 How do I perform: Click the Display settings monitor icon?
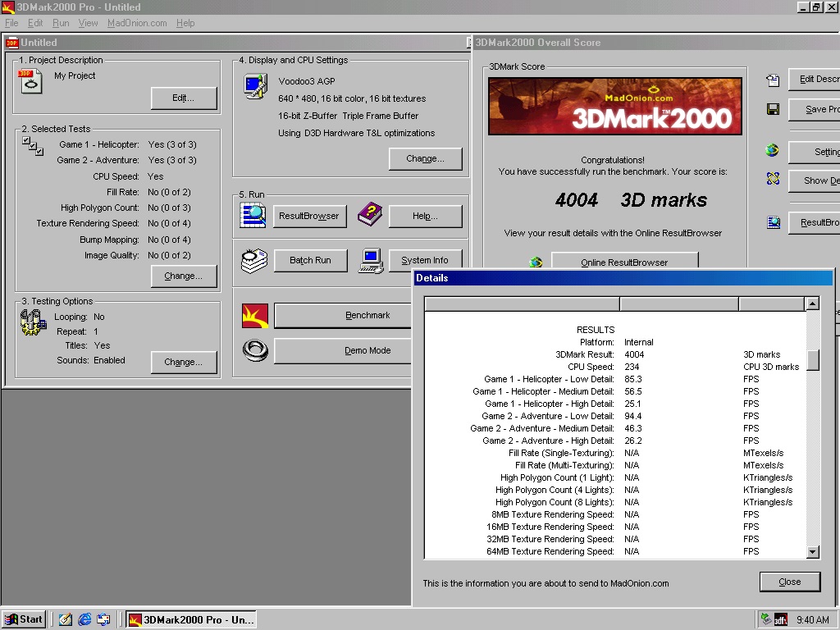[x=256, y=87]
